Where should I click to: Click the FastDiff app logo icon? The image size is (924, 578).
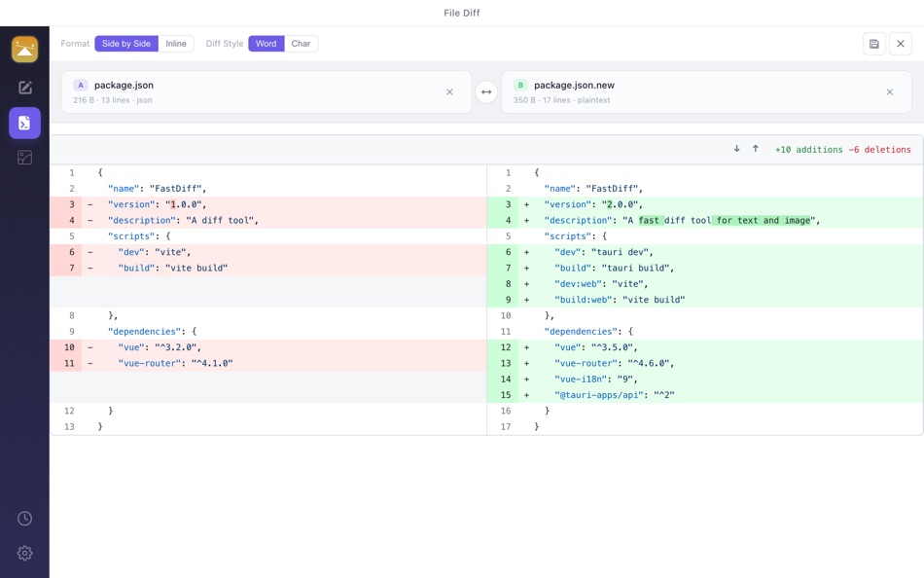(x=24, y=49)
